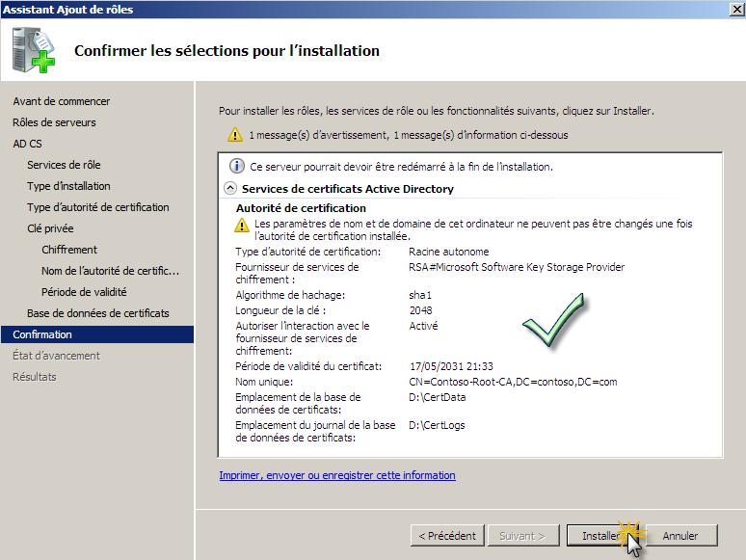Click the 'sha1' hash algorithm value
The width and height of the screenshot is (746, 560).
pos(420,295)
